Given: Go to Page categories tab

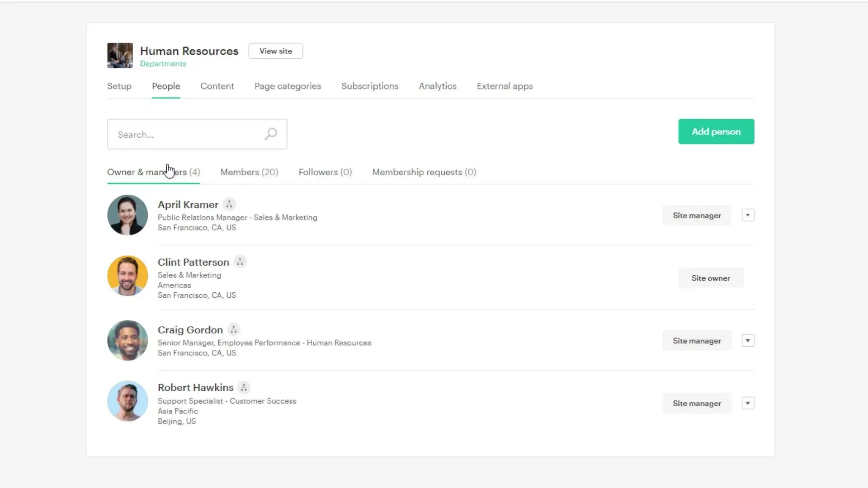Looking at the screenshot, I should tap(288, 86).
